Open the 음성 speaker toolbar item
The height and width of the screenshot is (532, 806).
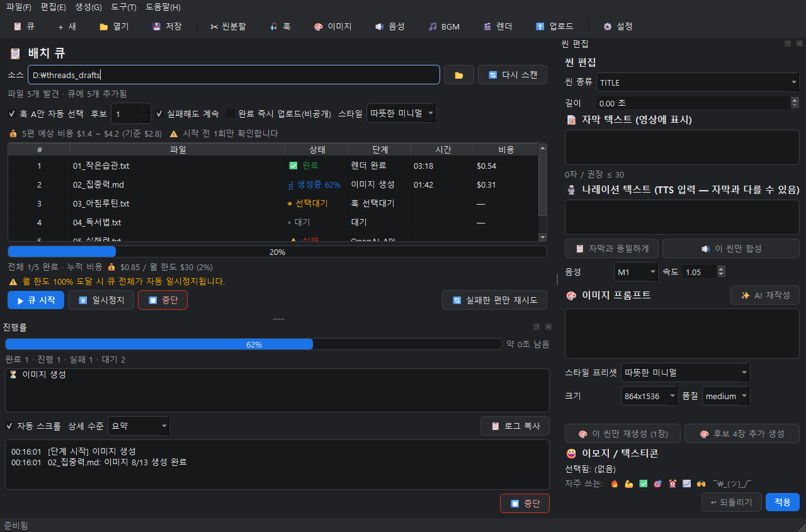390,26
